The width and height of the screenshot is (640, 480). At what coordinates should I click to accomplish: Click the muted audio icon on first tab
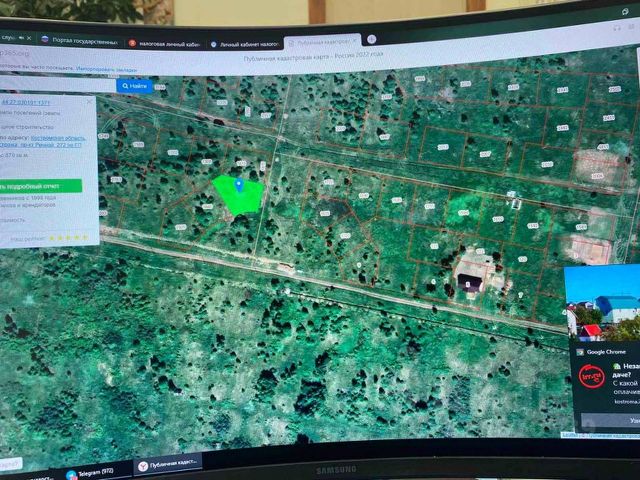pyautogui.click(x=20, y=38)
